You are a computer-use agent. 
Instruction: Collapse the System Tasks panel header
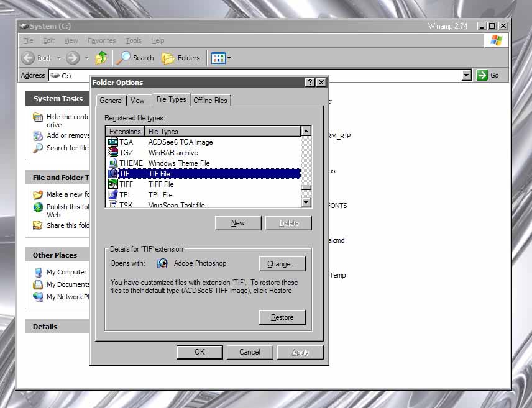point(58,99)
